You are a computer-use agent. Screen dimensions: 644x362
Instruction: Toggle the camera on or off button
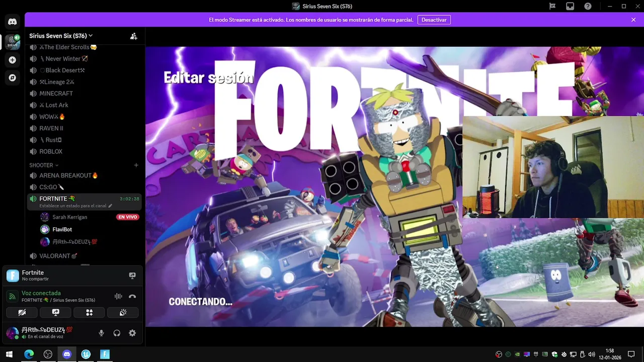22,313
